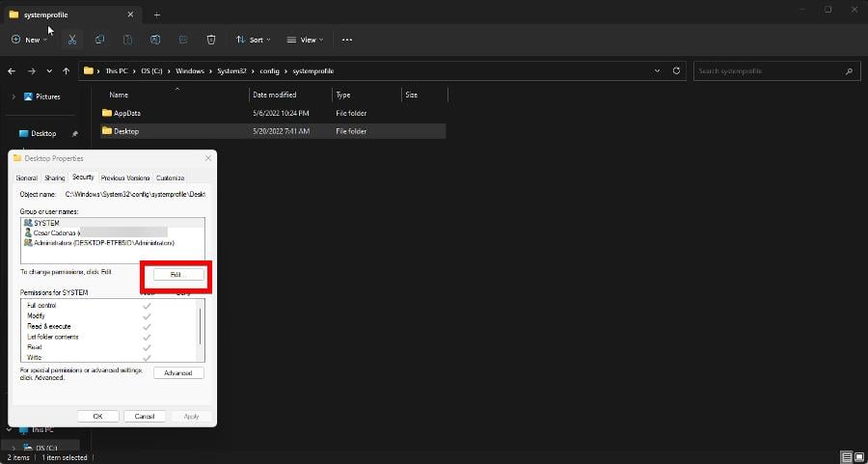Image resolution: width=868 pixels, height=464 pixels.
Task: Click the Advanced button
Action: (x=178, y=372)
